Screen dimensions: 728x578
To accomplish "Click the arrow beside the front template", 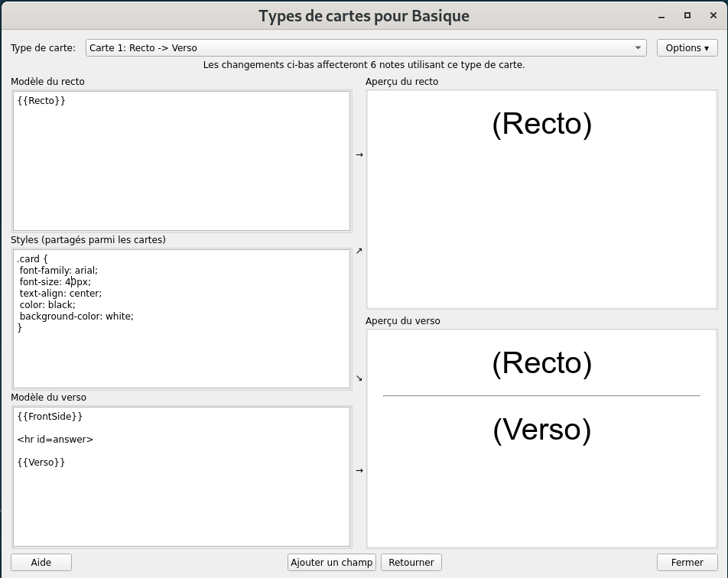I will click(359, 154).
